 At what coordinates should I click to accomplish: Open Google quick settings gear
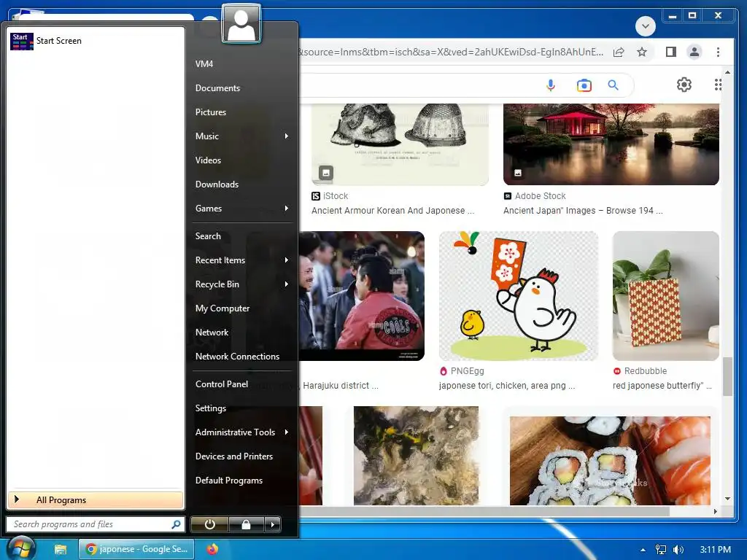684,85
